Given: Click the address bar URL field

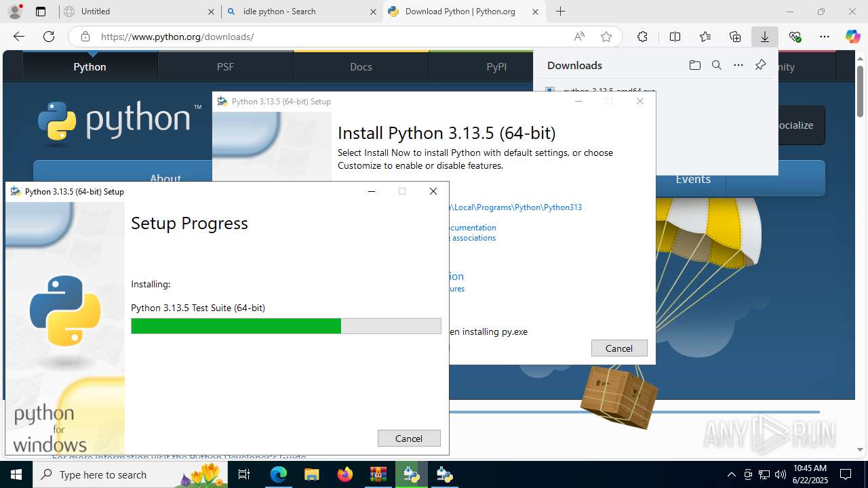Looking at the screenshot, I should point(332,37).
